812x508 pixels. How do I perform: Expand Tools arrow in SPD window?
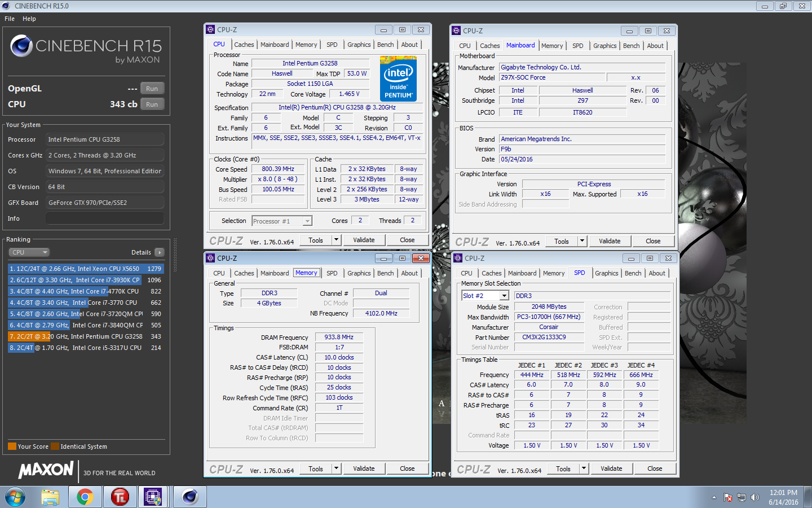[x=584, y=468]
